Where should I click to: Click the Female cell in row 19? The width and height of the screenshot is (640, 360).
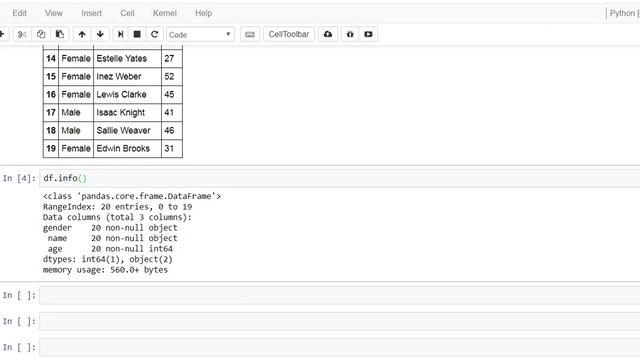(76, 148)
